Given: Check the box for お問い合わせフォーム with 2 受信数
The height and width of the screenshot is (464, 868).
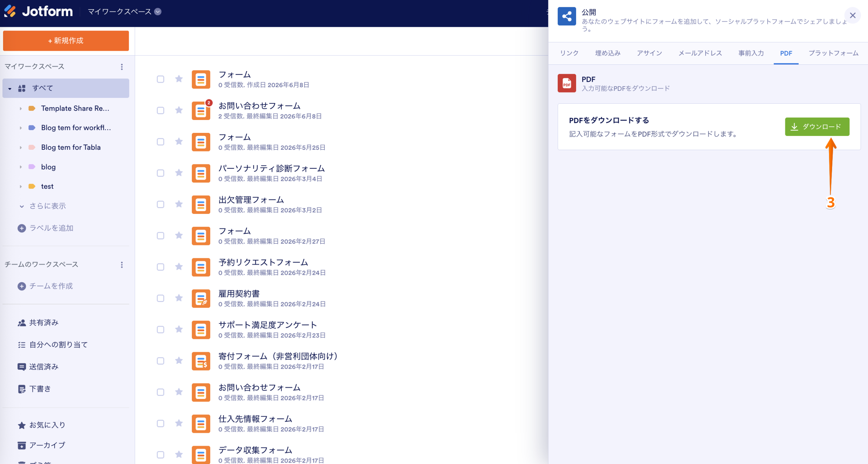Looking at the screenshot, I should (160, 110).
